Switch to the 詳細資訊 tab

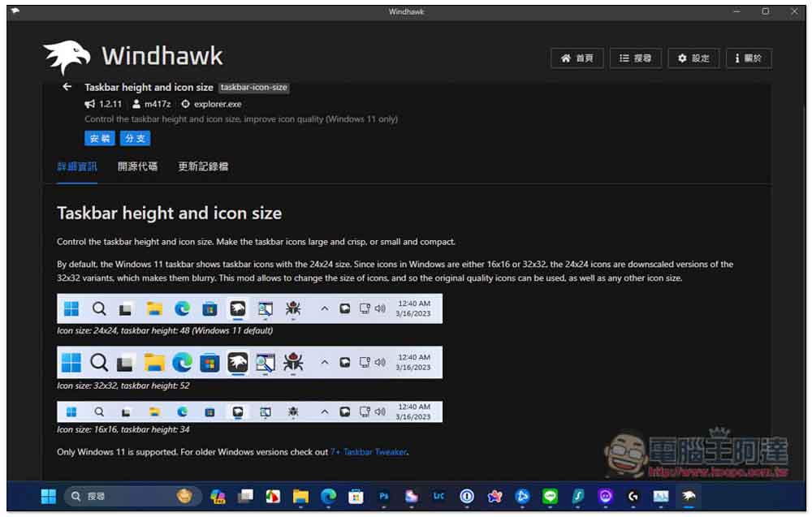pyautogui.click(x=76, y=166)
